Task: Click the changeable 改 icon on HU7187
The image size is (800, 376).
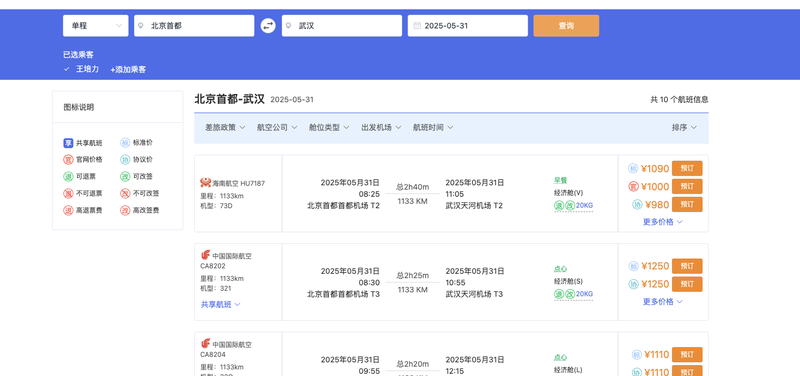Action: (570, 206)
